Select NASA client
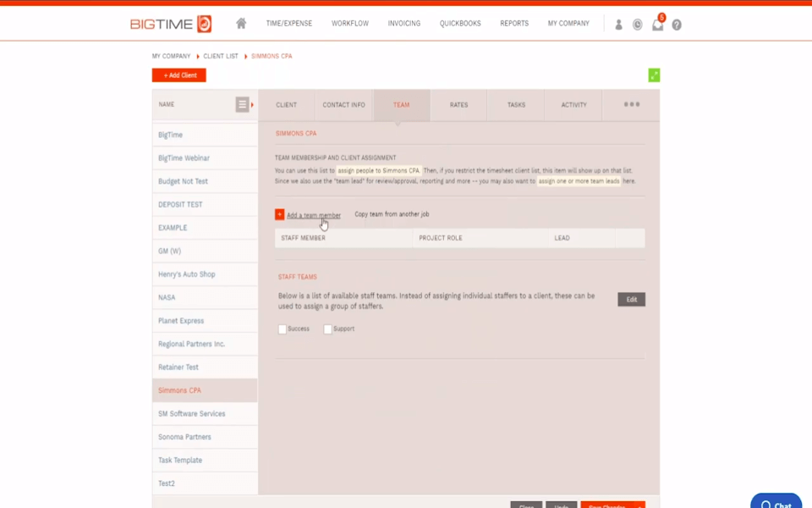 coord(205,297)
